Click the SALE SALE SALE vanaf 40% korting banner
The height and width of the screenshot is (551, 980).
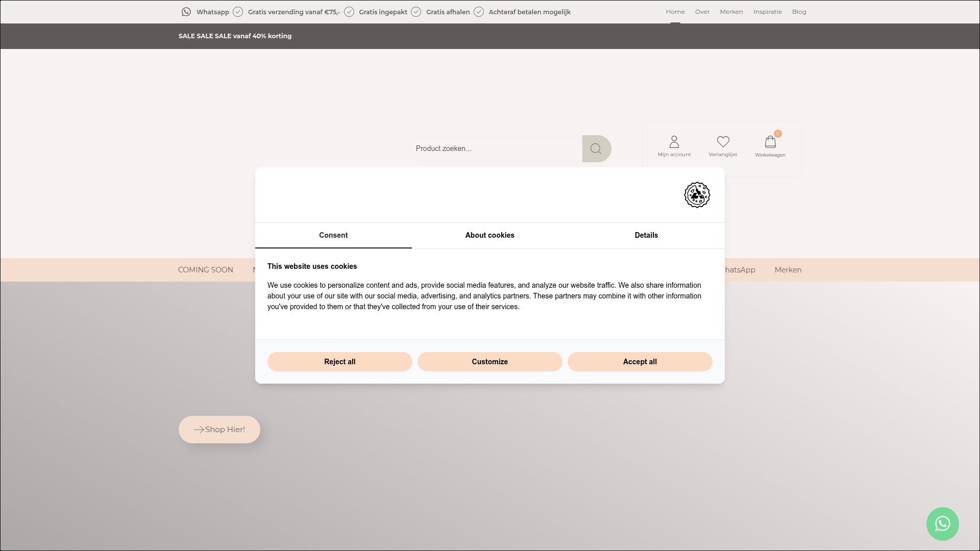tap(235, 36)
